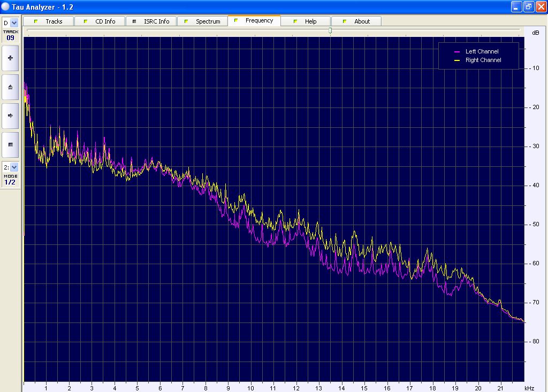Open the Help tab
The height and width of the screenshot is (392, 548).
(310, 21)
